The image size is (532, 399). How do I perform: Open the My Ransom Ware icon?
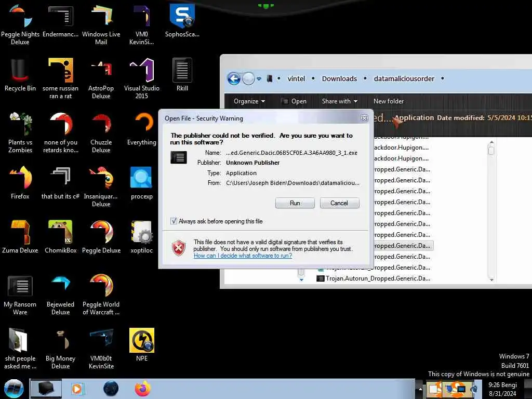pos(20,295)
